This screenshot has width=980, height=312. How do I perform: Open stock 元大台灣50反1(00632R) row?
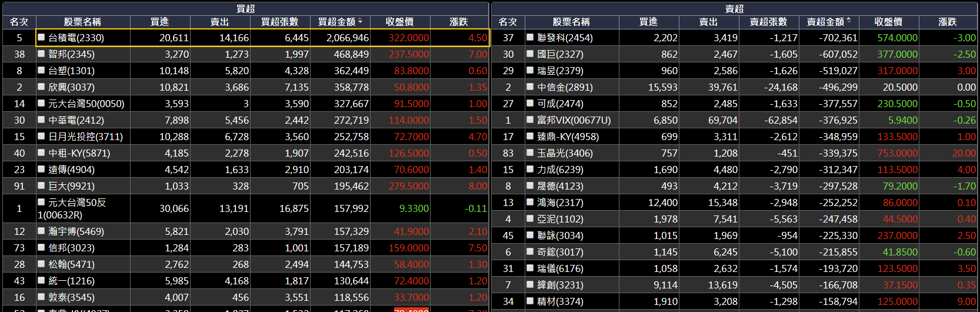click(x=246, y=208)
